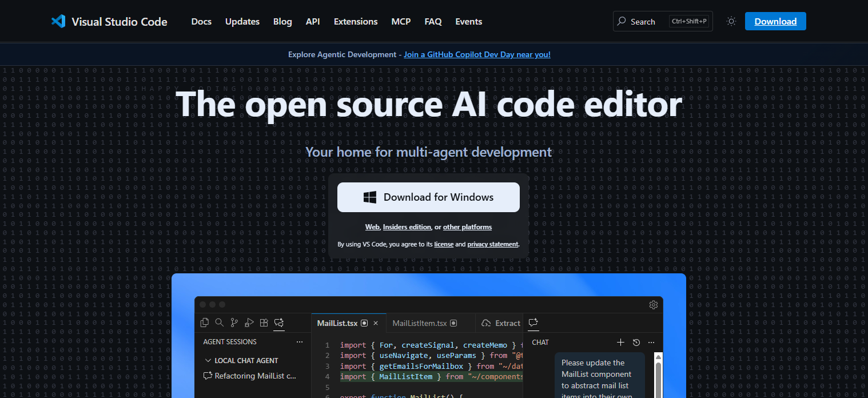The height and width of the screenshot is (398, 868).
Task: Start a new chat with the plus icon
Action: tap(620, 342)
